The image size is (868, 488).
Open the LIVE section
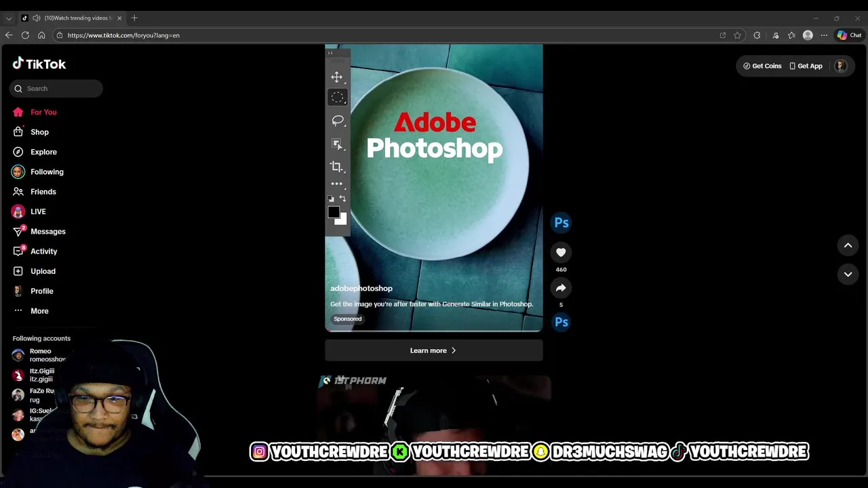coord(38,211)
